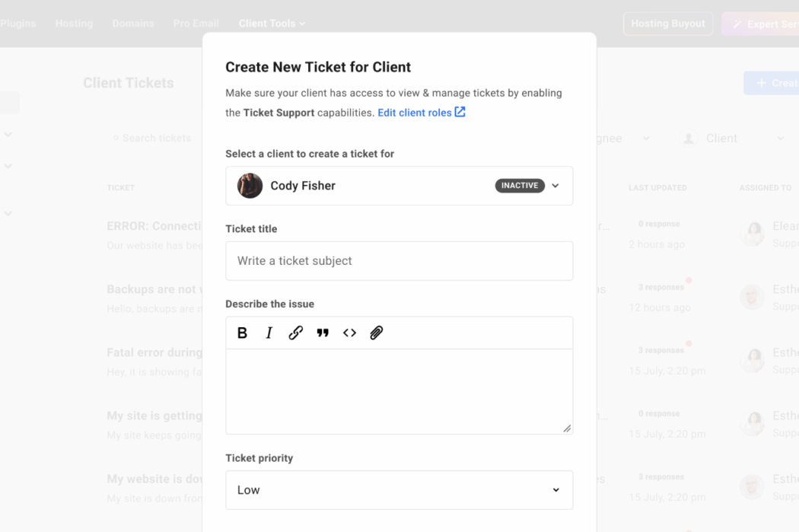Open the Ticket priority dropdown set to Low
This screenshot has width=799, height=532.
[x=399, y=489]
